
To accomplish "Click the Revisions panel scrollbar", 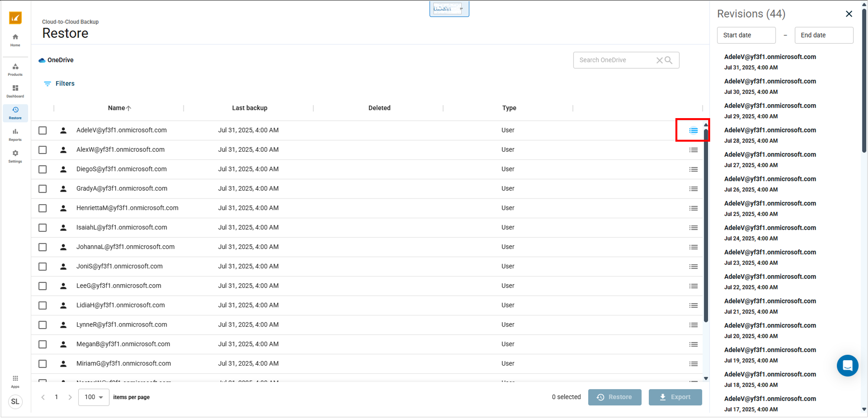I will tap(864, 80).
